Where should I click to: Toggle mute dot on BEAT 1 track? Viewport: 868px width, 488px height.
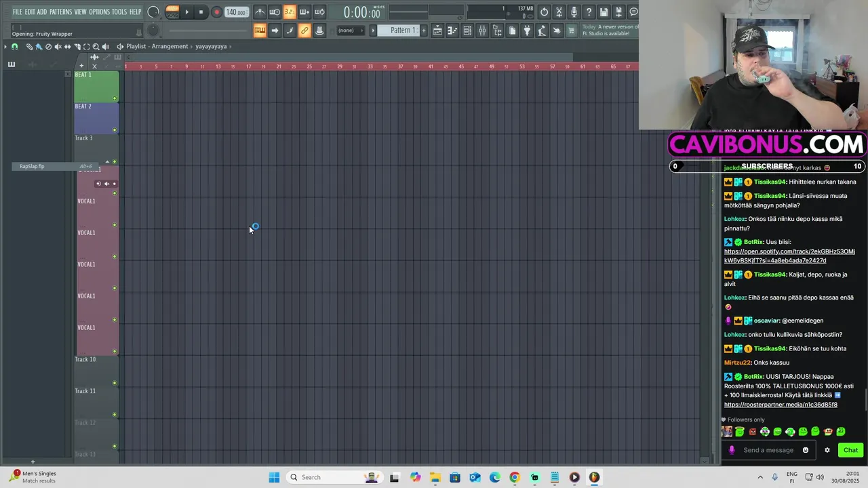coord(115,98)
